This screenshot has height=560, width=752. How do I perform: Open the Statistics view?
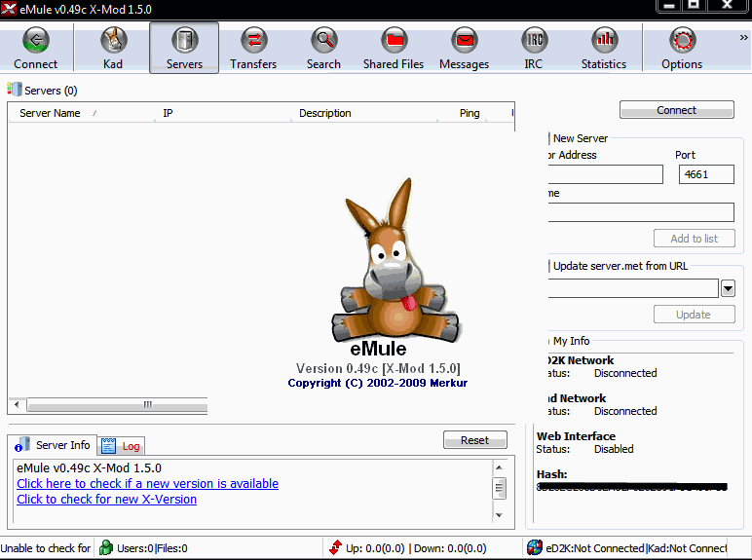(604, 48)
